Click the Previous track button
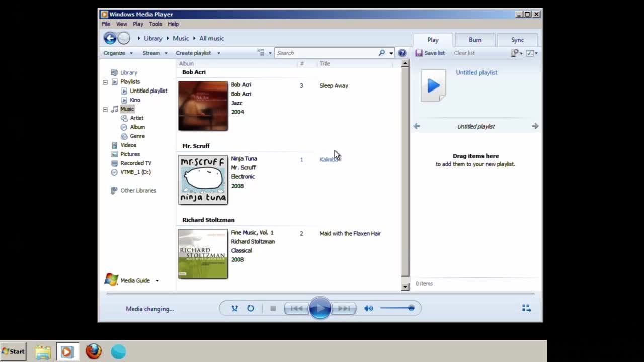Image resolution: width=644 pixels, height=362 pixels. pos(296,308)
